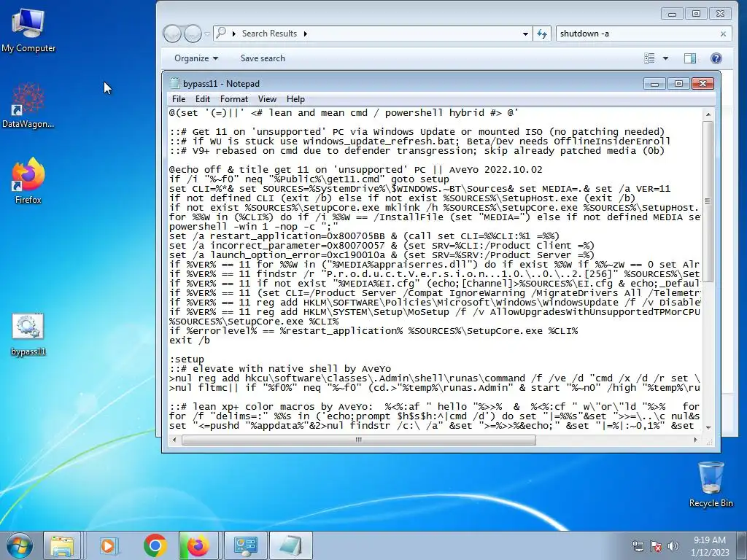Click Save search in Explorer toolbar
This screenshot has height=560, width=747.
263,58
